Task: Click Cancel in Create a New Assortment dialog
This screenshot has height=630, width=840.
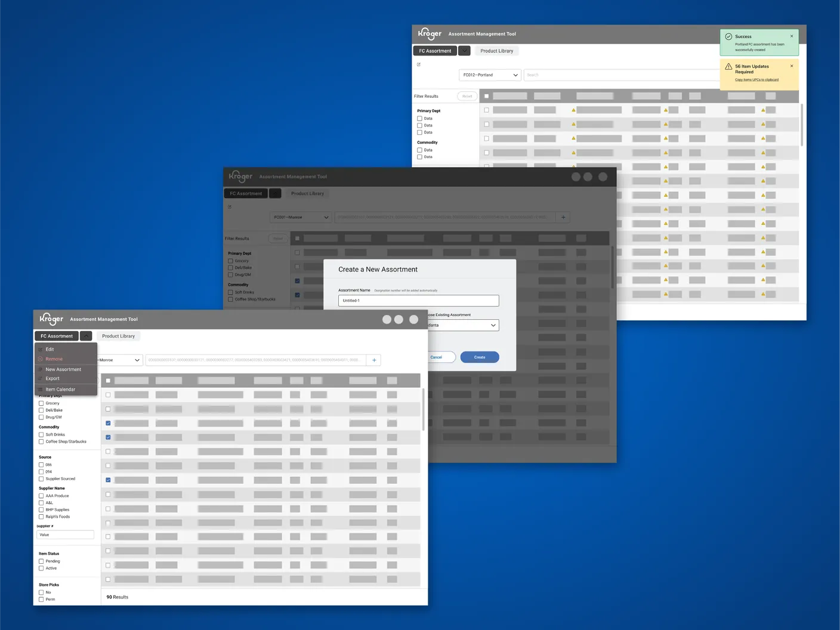Action: point(440,357)
